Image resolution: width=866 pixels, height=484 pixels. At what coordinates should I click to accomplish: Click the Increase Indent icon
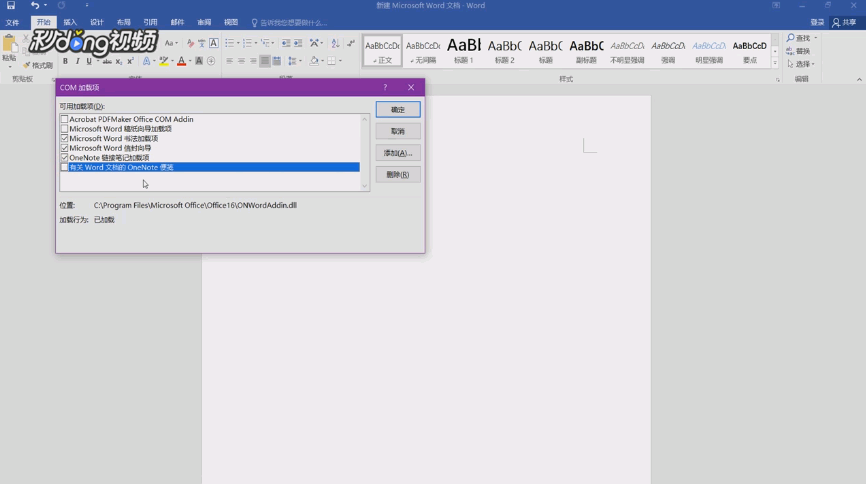[298, 43]
